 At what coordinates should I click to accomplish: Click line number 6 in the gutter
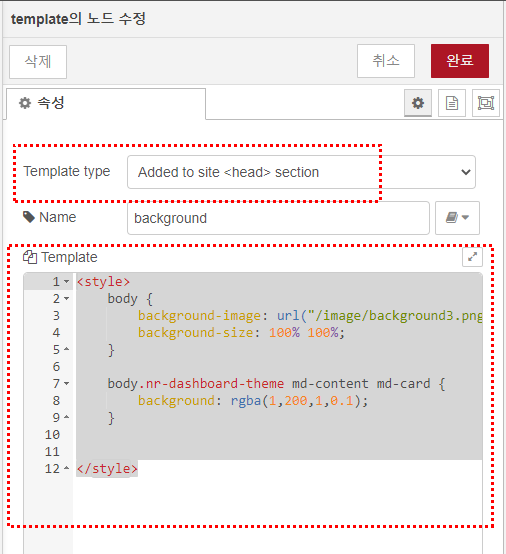pos(56,367)
